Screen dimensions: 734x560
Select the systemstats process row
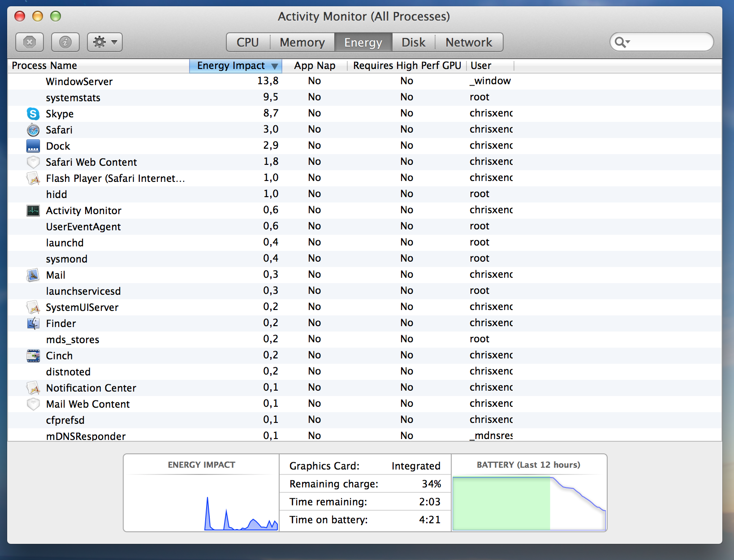pyautogui.click(x=364, y=98)
